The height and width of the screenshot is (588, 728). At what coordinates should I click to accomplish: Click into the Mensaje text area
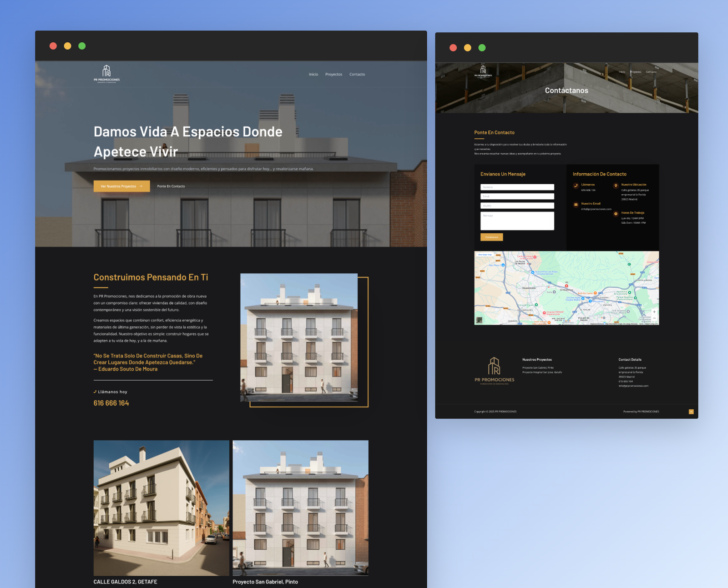(517, 221)
